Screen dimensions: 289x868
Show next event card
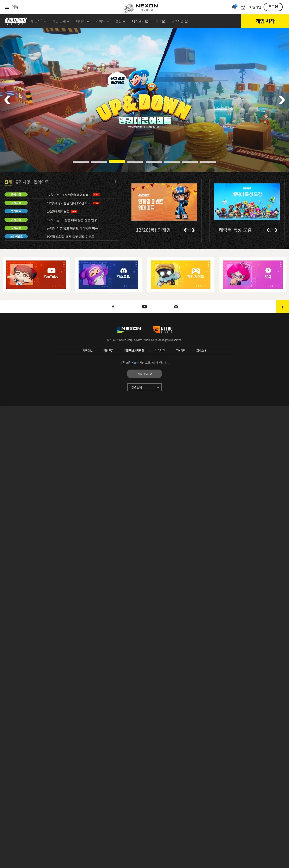[x=193, y=230]
